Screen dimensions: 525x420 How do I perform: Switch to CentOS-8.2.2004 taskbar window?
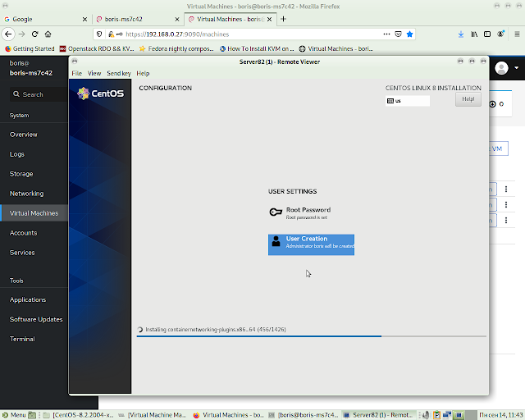point(79,415)
